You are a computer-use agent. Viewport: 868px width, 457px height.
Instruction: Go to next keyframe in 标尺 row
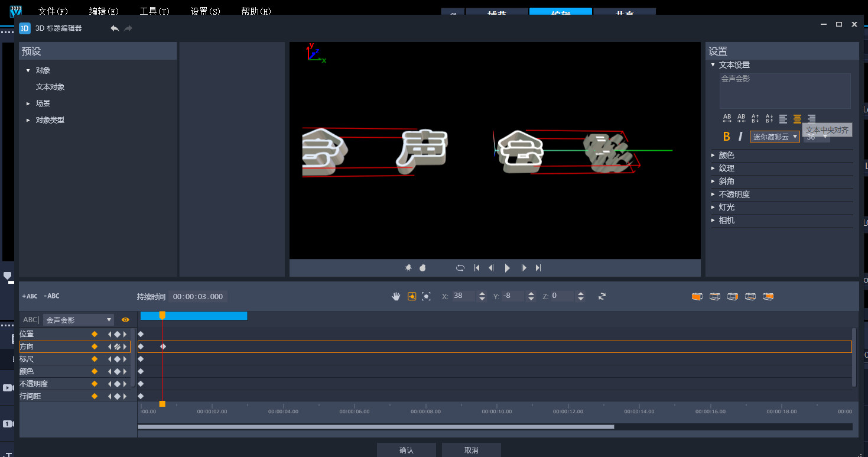[x=125, y=359]
